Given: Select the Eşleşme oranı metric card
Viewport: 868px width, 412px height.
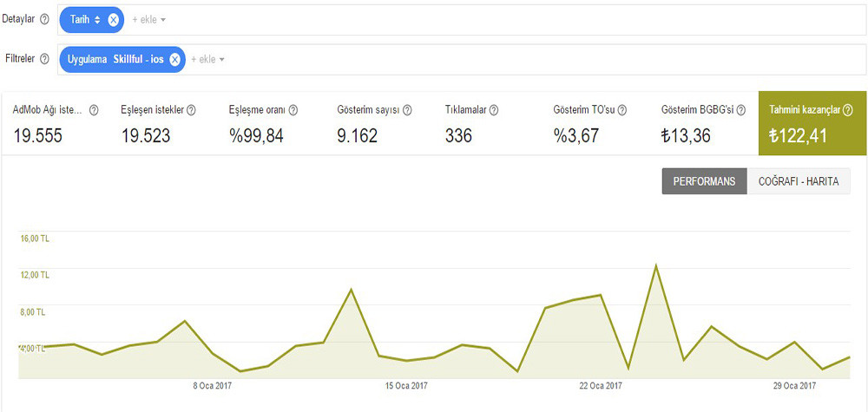Looking at the screenshot, I should click(273, 123).
